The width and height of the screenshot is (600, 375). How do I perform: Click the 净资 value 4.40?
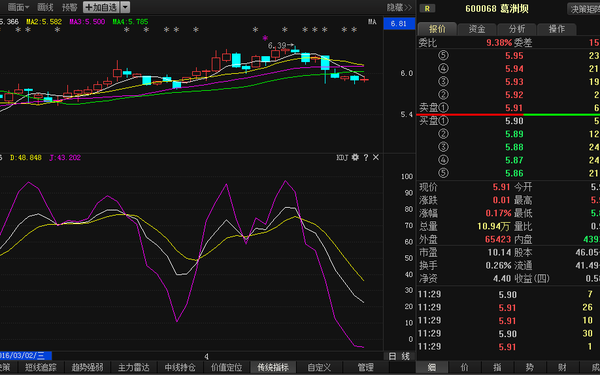502,279
